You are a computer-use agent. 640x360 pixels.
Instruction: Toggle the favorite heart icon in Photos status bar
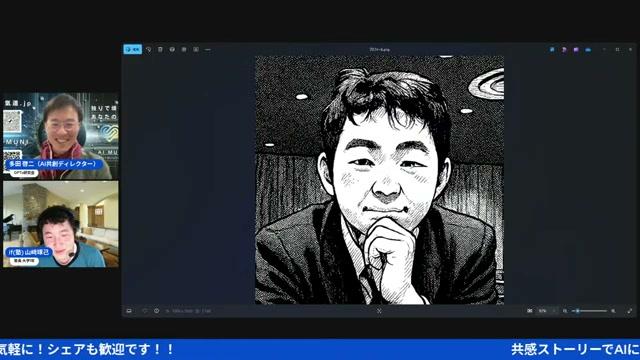145,311
